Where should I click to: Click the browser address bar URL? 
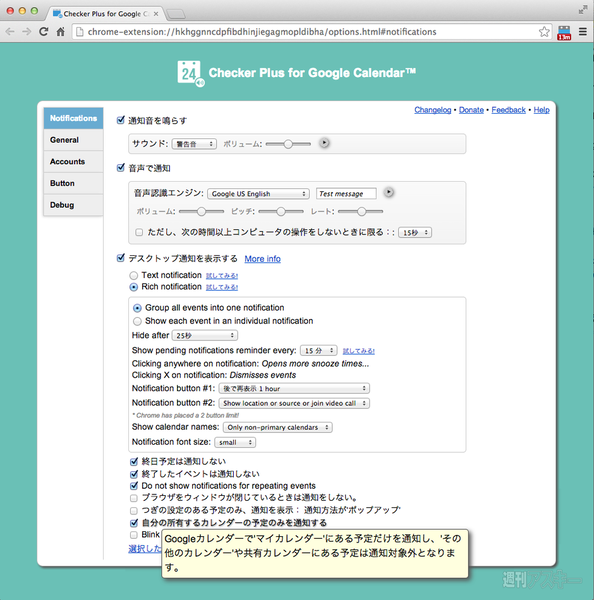click(262, 32)
